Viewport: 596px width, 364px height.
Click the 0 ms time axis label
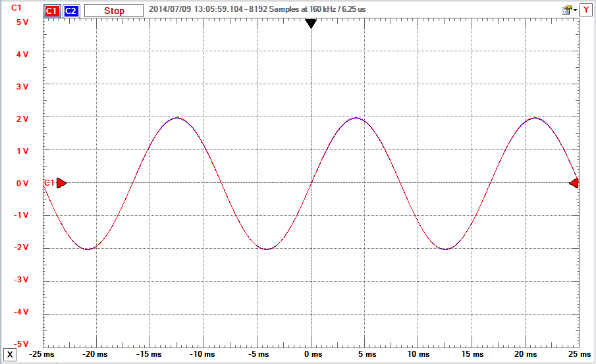(x=313, y=354)
